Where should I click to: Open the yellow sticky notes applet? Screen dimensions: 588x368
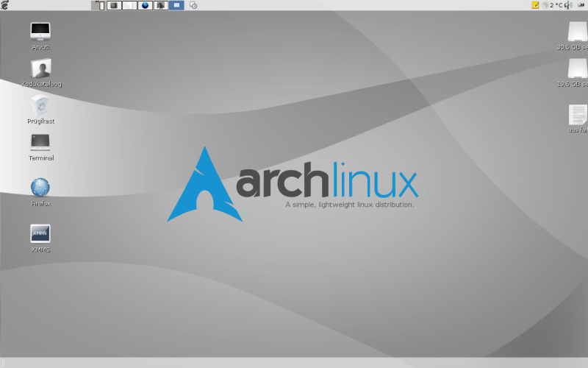click(535, 5)
